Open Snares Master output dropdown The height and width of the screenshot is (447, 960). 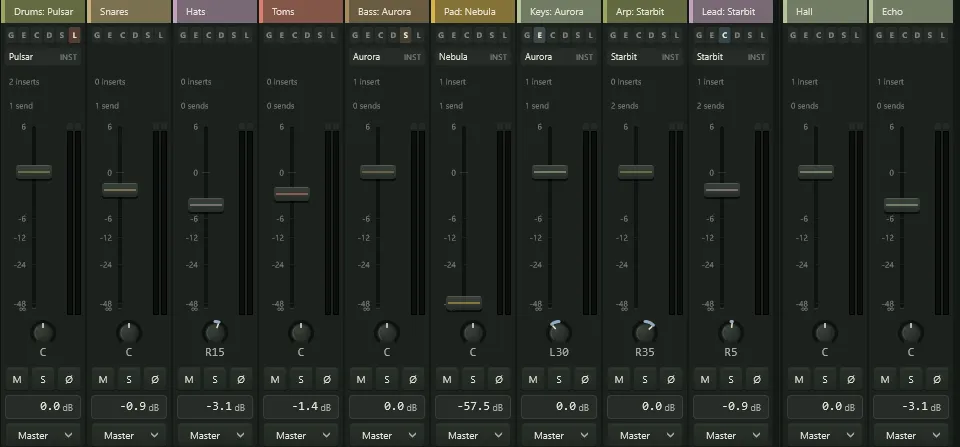tap(129, 435)
